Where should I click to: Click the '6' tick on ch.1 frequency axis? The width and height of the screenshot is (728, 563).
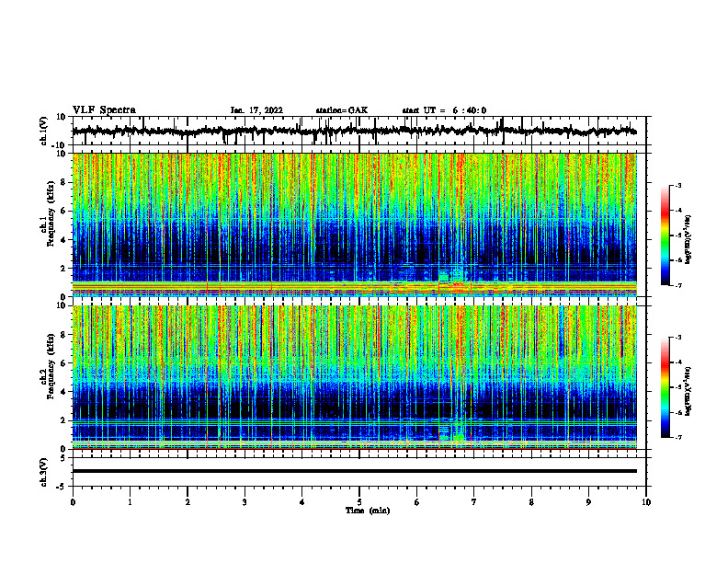(63, 211)
